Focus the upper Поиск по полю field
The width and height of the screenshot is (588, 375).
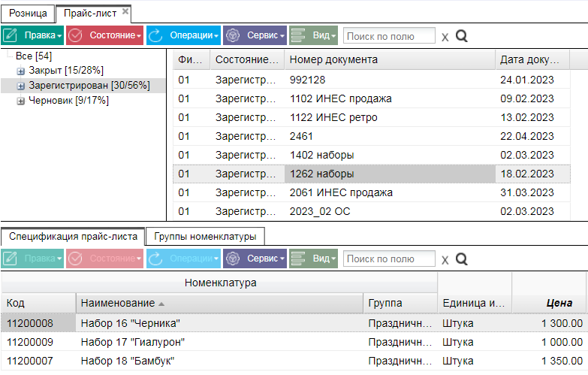[389, 36]
